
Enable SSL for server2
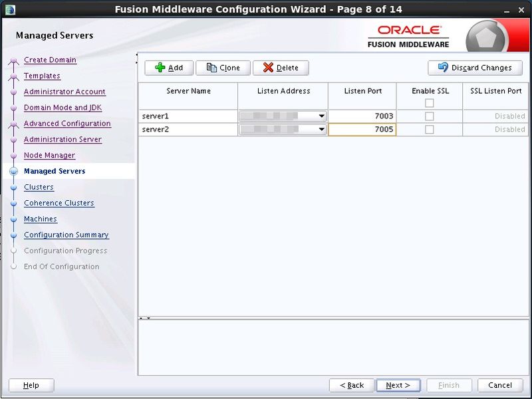[x=429, y=129]
